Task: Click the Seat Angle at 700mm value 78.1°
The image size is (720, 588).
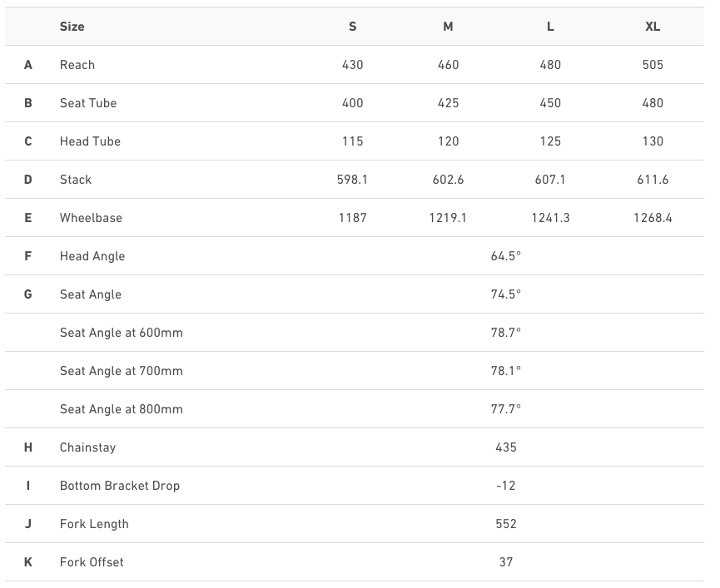Action: point(506,371)
